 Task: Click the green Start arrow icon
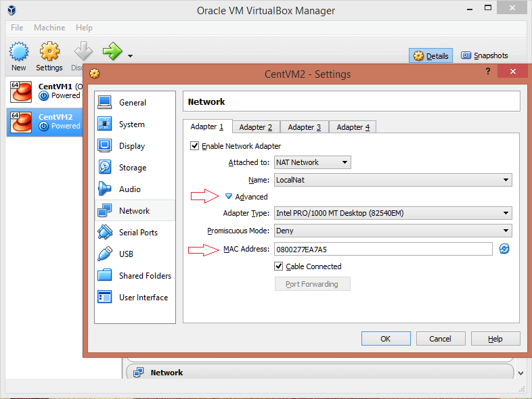(x=112, y=51)
